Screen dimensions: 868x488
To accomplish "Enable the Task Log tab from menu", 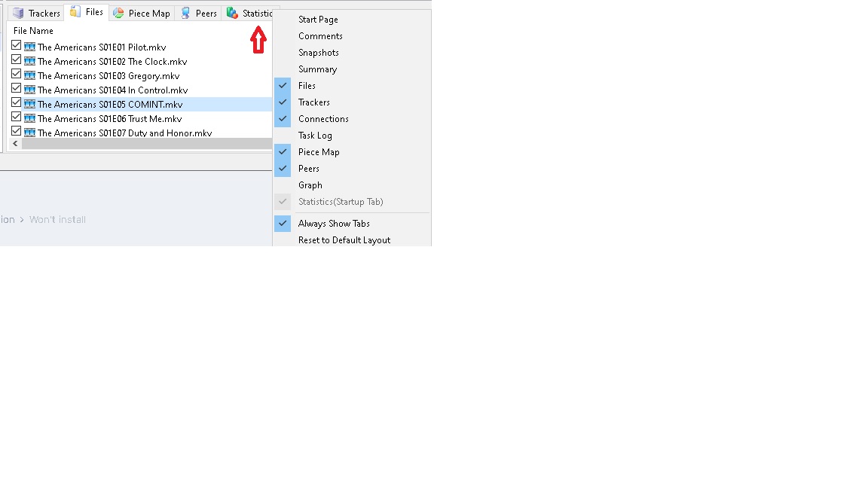I will tap(352, 136).
